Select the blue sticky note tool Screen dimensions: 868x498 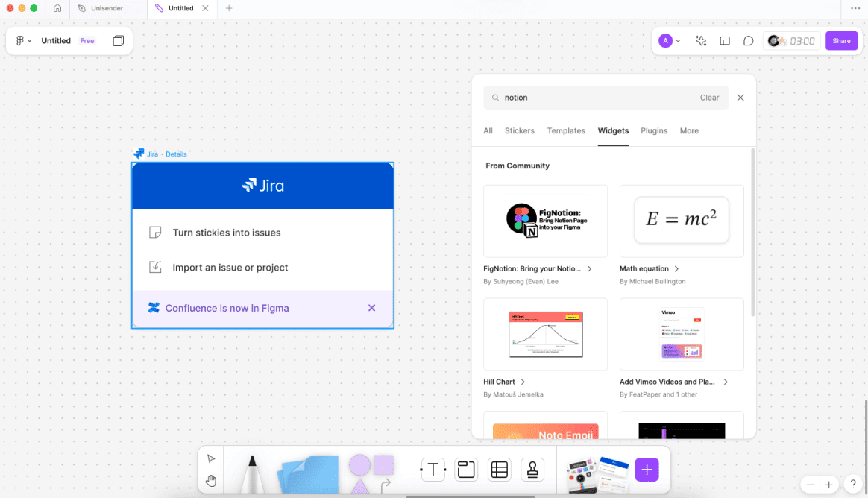[x=309, y=474]
